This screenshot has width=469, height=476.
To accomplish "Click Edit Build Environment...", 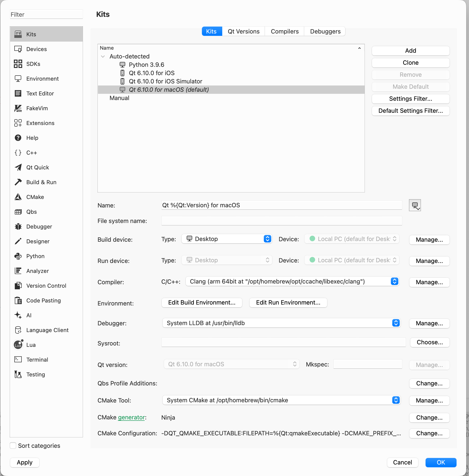I will coord(202,302).
